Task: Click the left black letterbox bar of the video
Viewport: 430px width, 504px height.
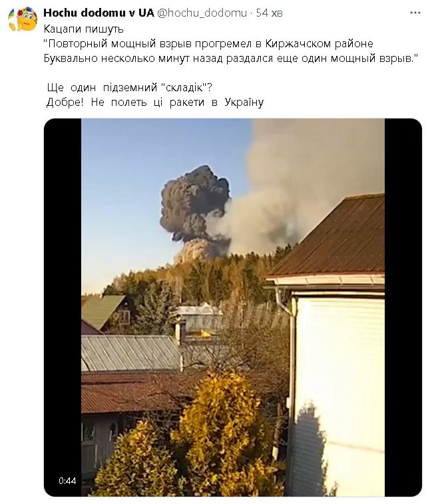Action: click(63, 308)
